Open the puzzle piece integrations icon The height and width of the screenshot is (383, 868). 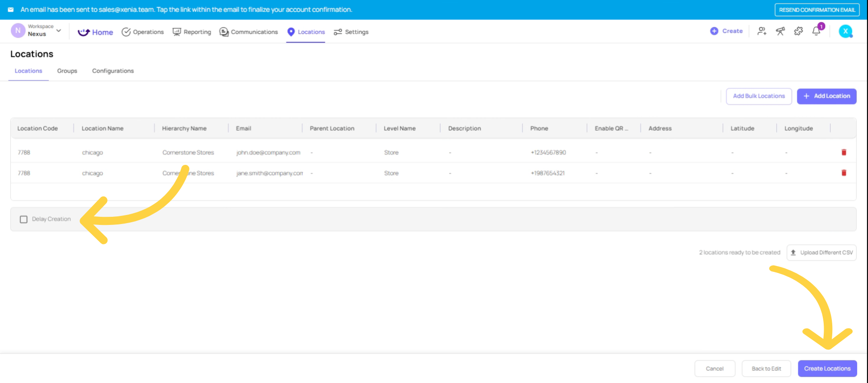(x=798, y=31)
